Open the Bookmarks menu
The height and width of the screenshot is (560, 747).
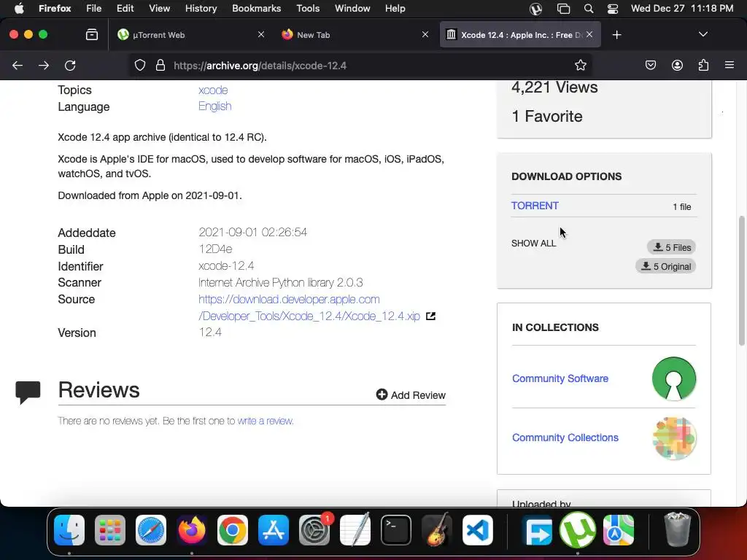coord(256,9)
